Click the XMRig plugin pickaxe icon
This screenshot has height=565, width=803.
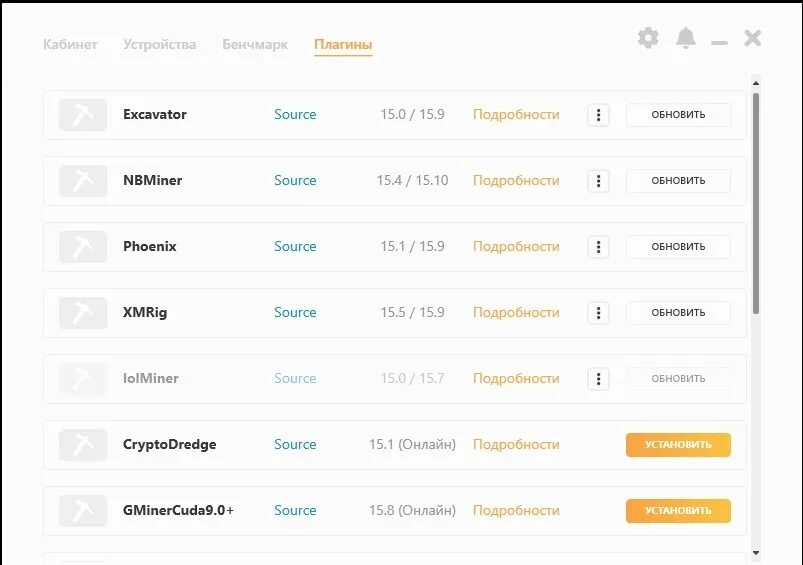(83, 313)
